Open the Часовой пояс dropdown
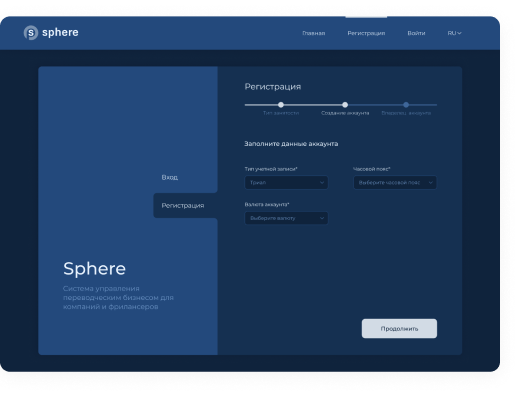Viewport: 520px width, 396px height. point(395,182)
